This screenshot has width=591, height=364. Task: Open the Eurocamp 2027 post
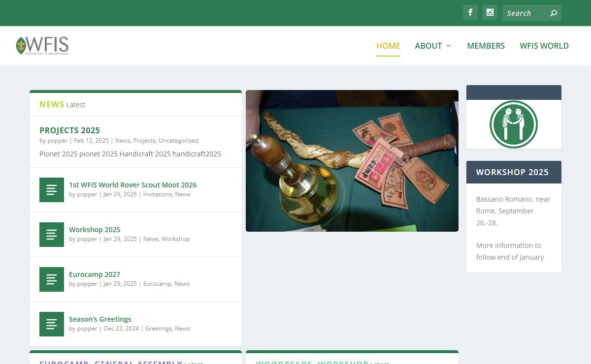click(x=95, y=274)
